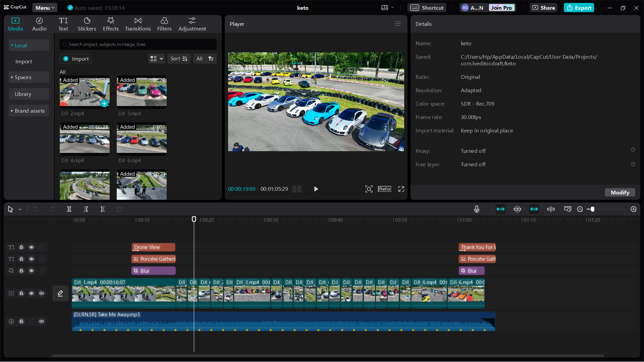This screenshot has width=644, height=362.
Task: Click the split clip tool icon
Action: 69,209
